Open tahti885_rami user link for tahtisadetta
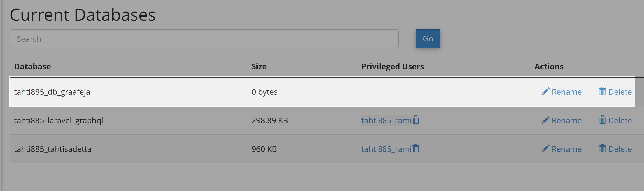Screen dimensions: 644x191 (x=386, y=149)
